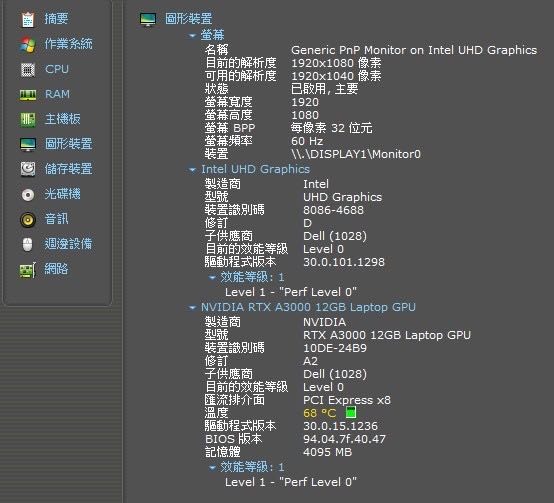This screenshot has width=554, height=503.
Task: Open the 主機板 motherboard icon
Action: click(28, 119)
